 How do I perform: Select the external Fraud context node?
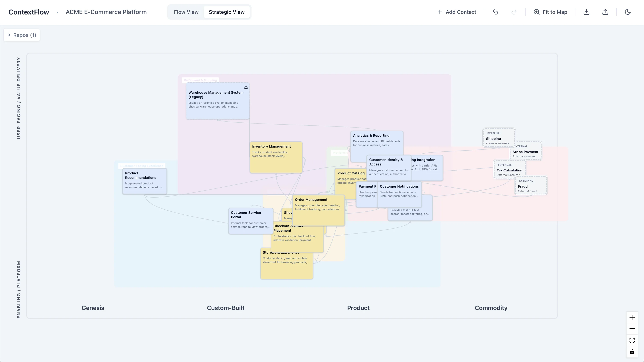[530, 185]
